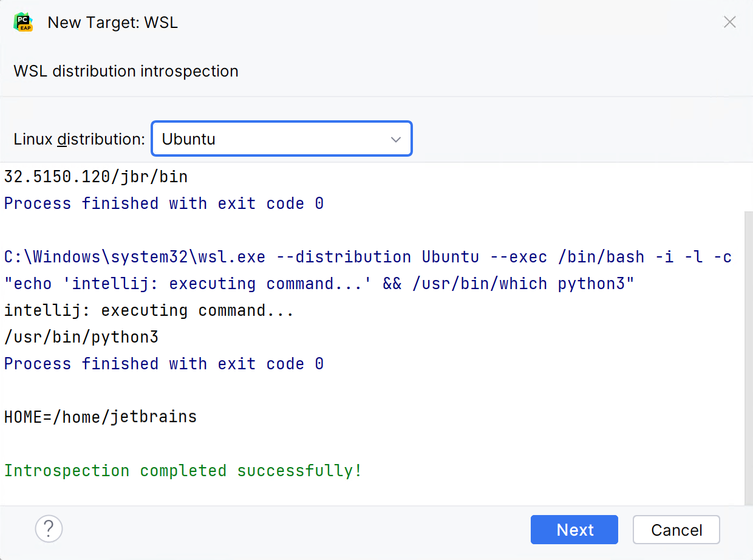Click the Linux distribution field label
Image resolution: width=753 pixels, height=560 pixels.
(79, 139)
